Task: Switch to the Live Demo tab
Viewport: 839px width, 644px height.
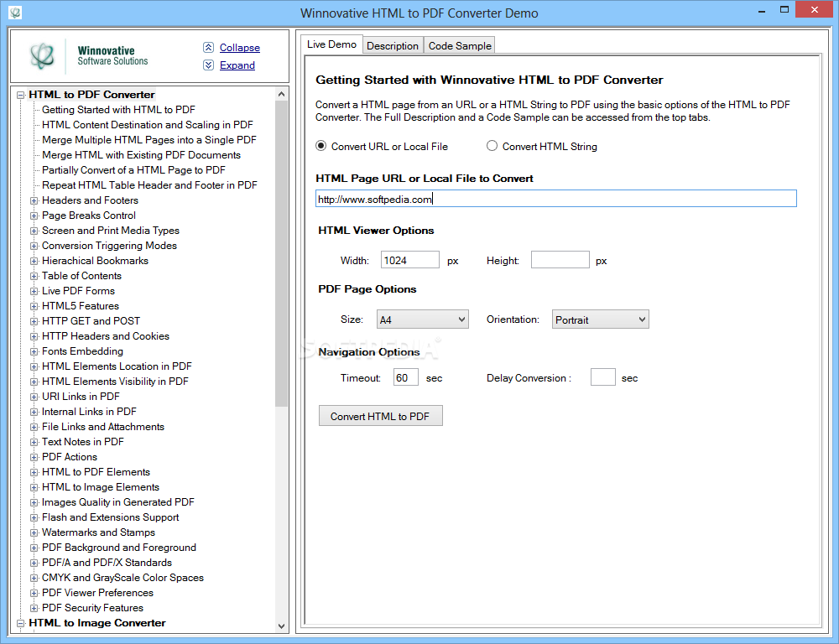Action: point(331,44)
